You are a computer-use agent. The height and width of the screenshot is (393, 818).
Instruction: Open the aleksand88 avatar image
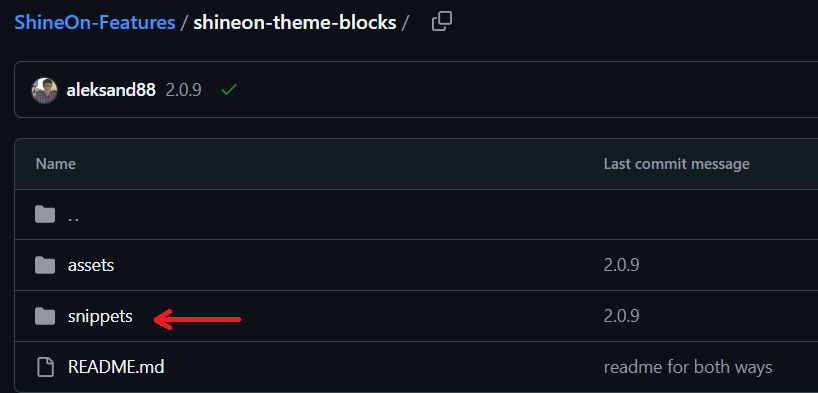[44, 91]
